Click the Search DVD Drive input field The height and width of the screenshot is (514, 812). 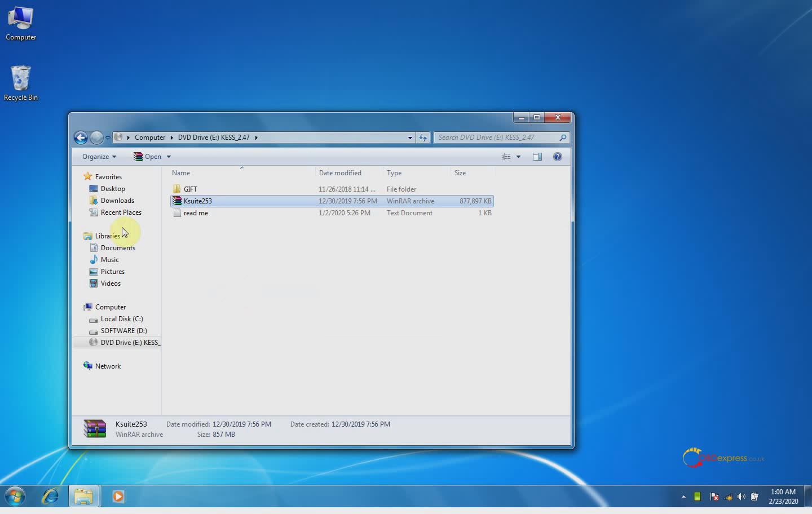tap(496, 138)
